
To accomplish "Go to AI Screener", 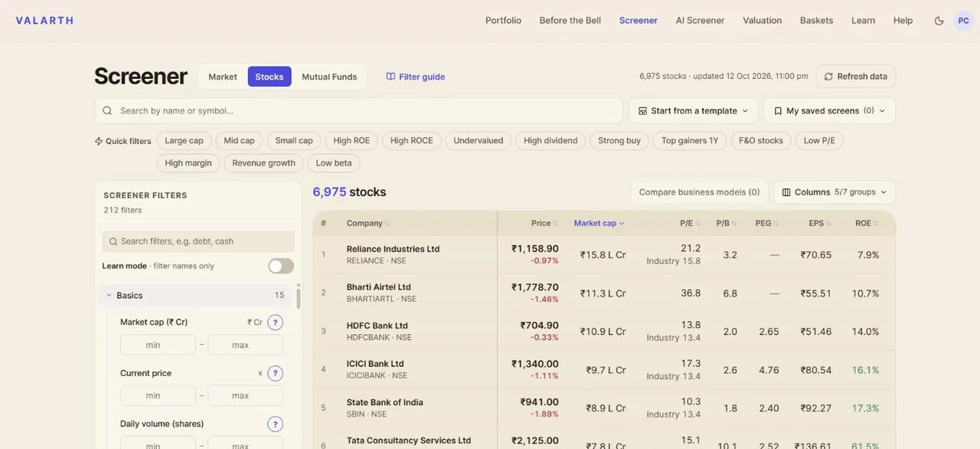I will [700, 21].
